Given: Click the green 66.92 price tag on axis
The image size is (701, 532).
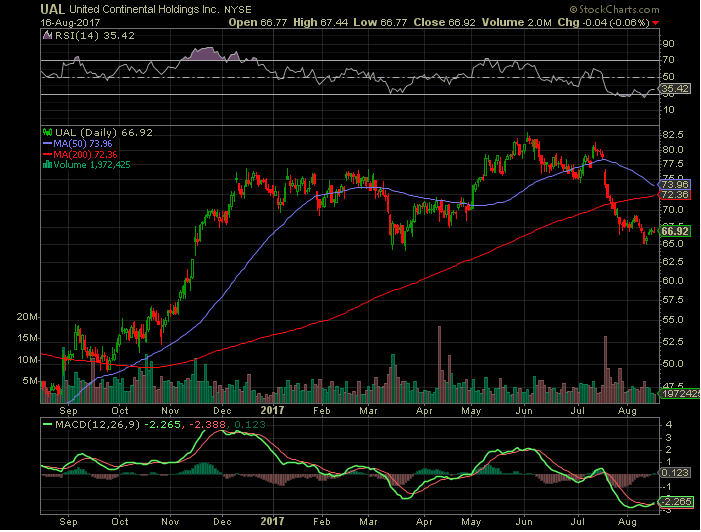Looking at the screenshot, I should (x=676, y=231).
